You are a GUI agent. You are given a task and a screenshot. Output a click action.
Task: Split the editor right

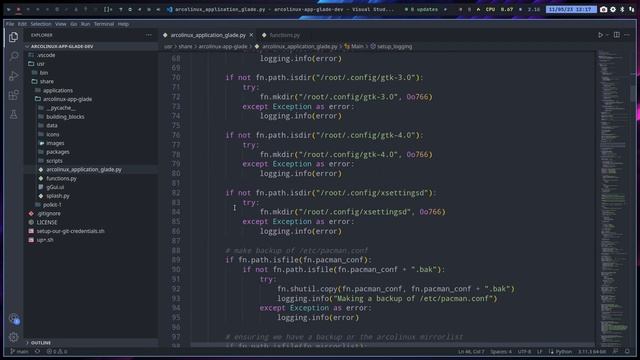617,35
